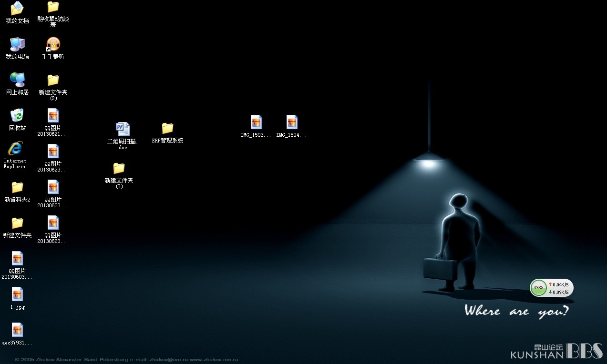
Task: Select the 新建文件夹 (2) folder
Action: [53, 80]
